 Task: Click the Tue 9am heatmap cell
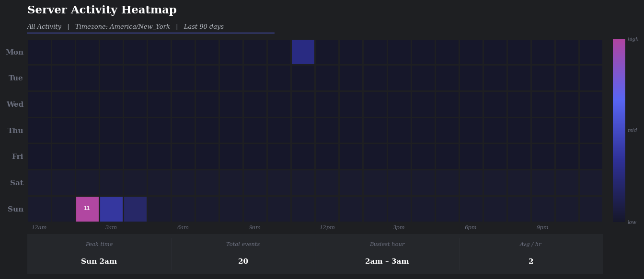tap(255, 78)
